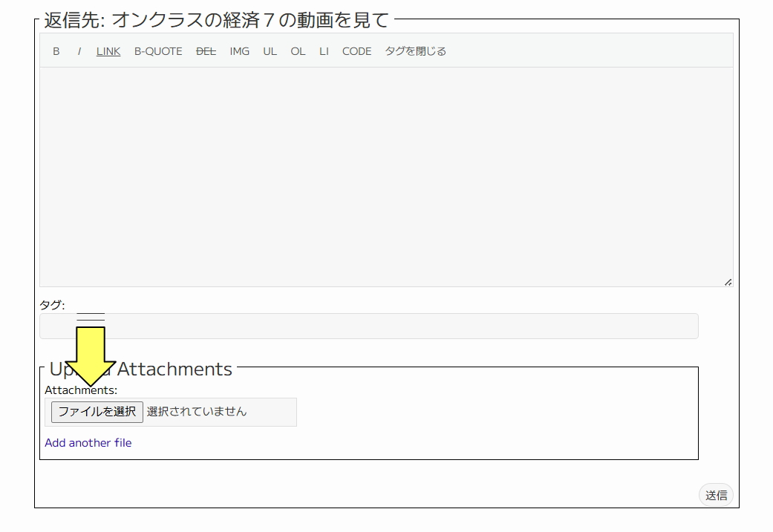This screenshot has width=773, height=532.
Task: Add a blockquote with B-QUOTE
Action: click(158, 51)
